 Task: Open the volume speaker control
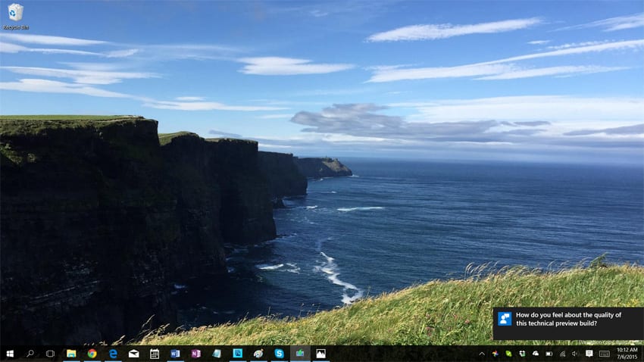[575, 354]
